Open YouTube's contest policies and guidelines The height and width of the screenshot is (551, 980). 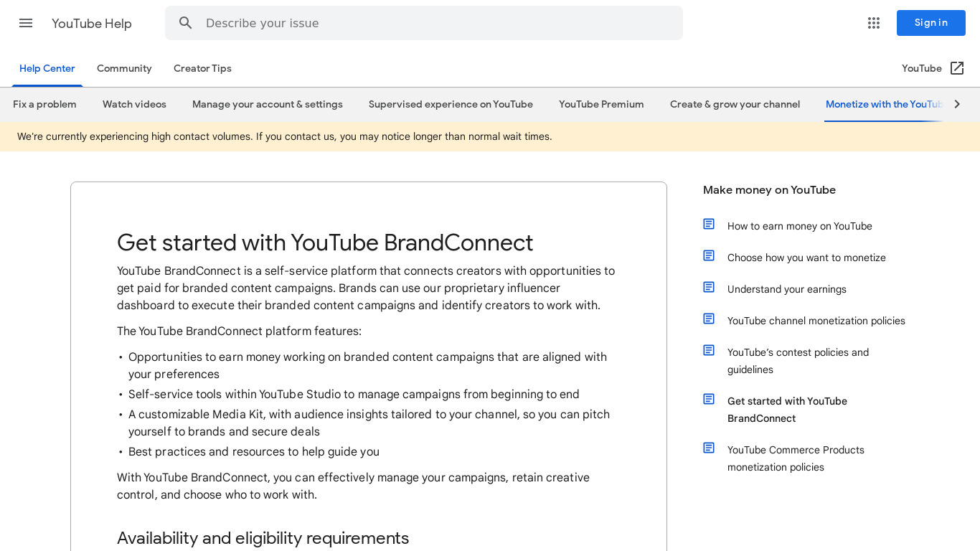pos(798,361)
